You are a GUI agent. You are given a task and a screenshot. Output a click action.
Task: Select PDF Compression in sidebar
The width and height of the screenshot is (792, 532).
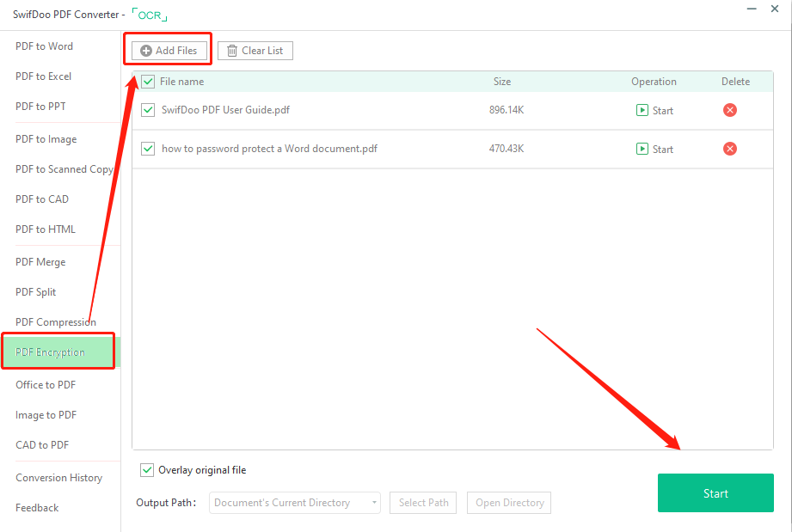[x=56, y=322]
